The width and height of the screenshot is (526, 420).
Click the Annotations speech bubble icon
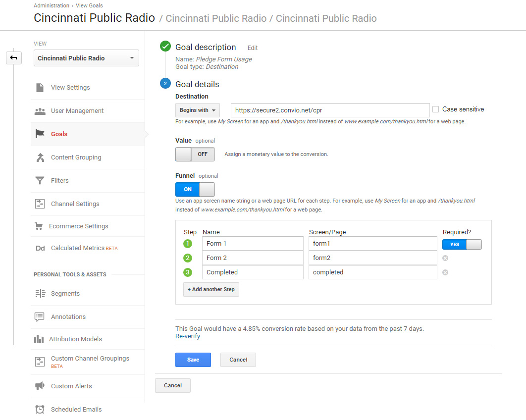click(40, 317)
